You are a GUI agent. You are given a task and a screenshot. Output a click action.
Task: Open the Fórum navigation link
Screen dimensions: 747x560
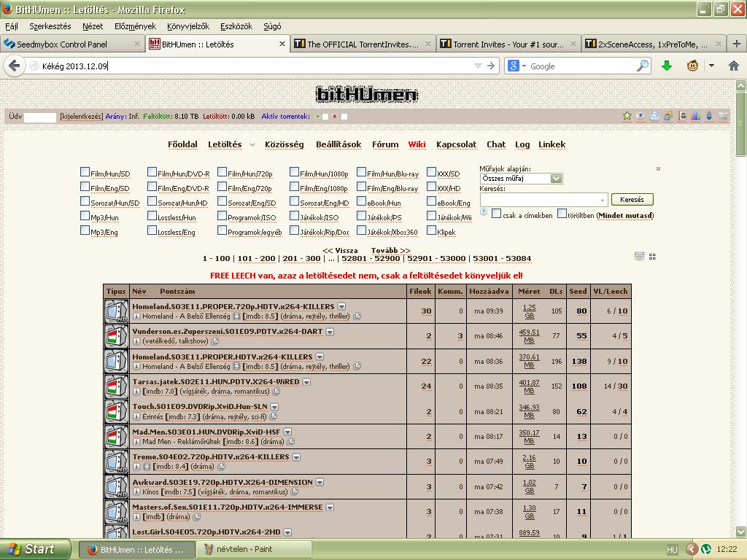click(385, 145)
